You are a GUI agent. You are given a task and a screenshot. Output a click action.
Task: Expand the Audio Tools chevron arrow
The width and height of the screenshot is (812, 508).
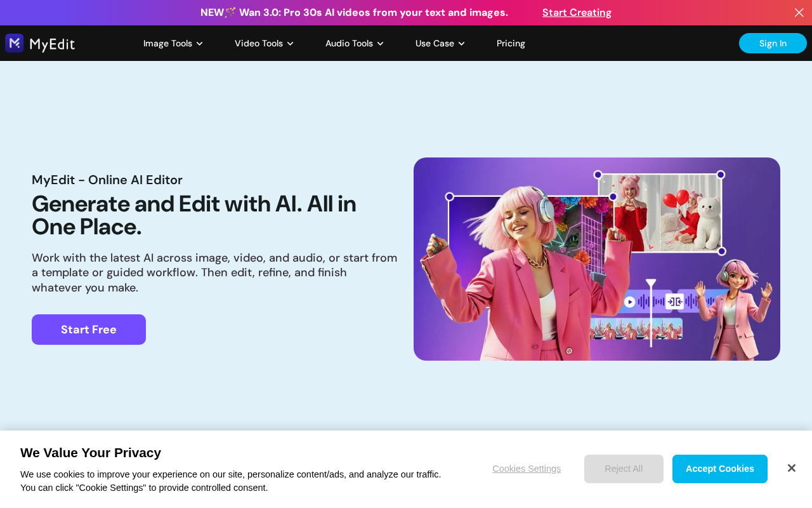pyautogui.click(x=380, y=44)
